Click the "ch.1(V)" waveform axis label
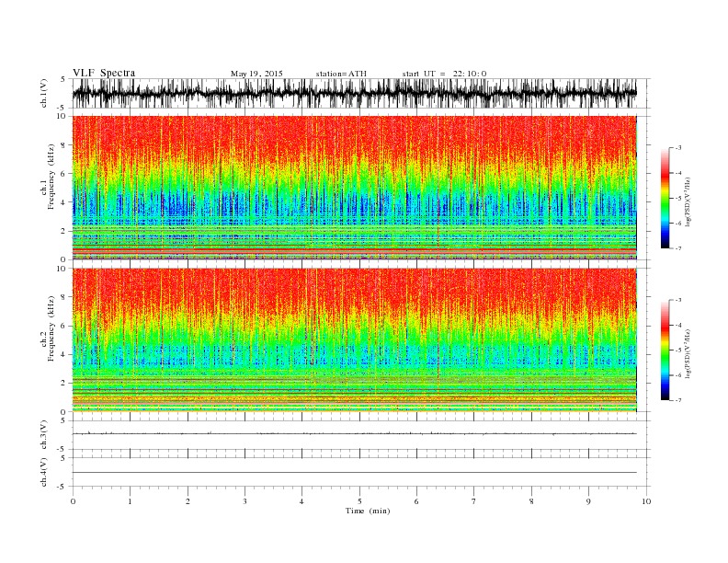The image size is (728, 563). [44, 93]
